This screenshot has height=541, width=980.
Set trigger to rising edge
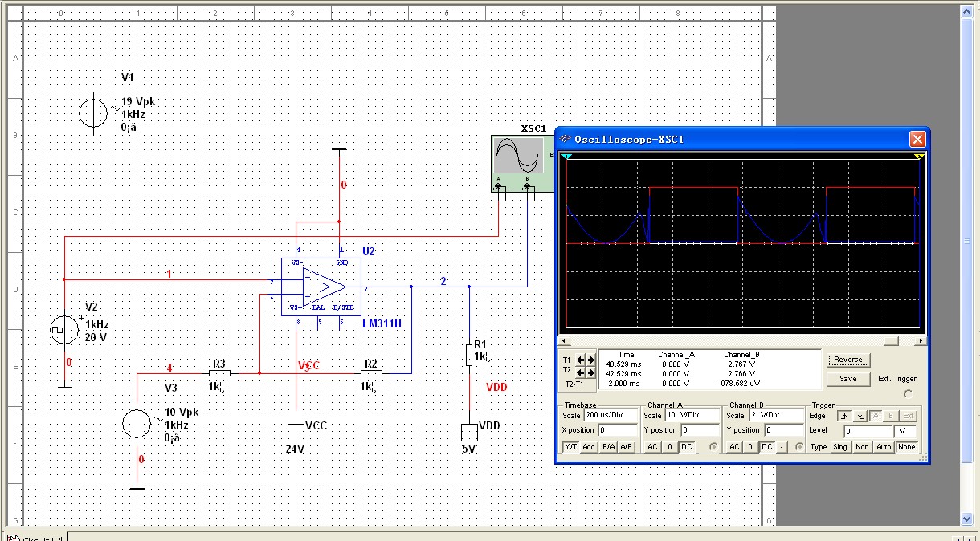(844, 416)
